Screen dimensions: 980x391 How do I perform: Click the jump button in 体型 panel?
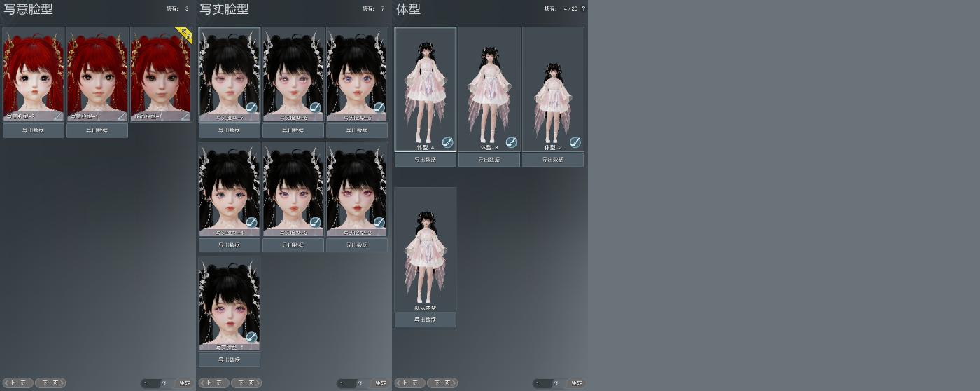tap(576, 383)
